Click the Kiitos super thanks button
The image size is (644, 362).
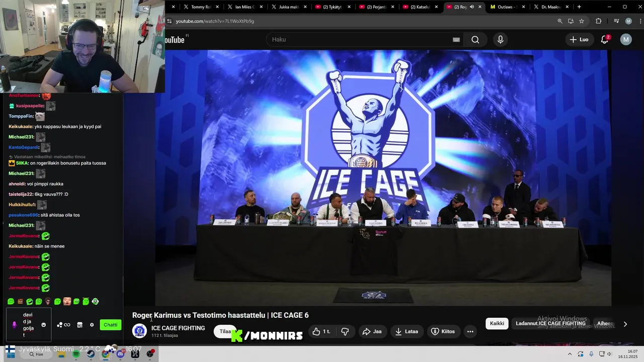(443, 331)
